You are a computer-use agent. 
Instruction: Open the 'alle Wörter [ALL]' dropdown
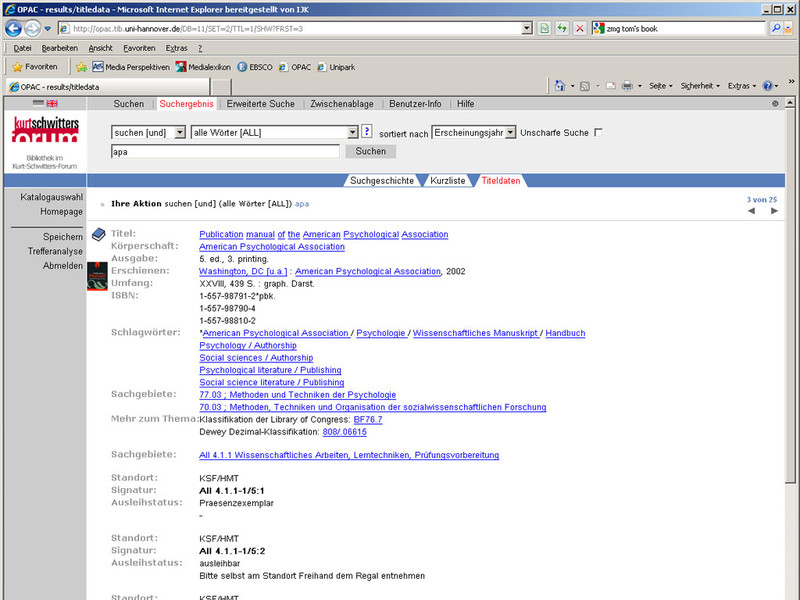[274, 133]
